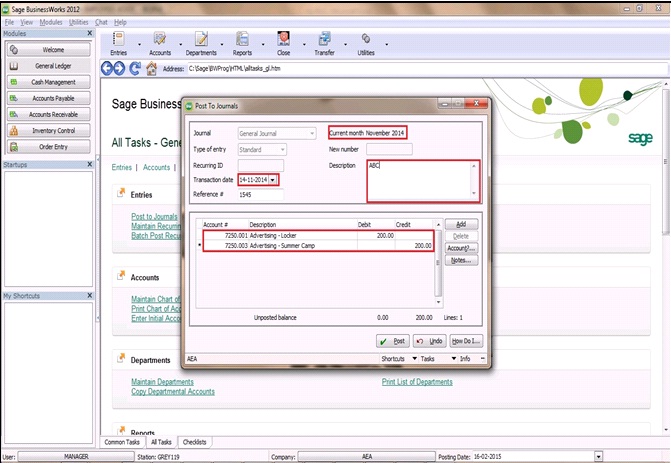Expand the Reports toolbar dropdown arrow
Image resolution: width=671 pixels, height=463 pixels.
(263, 44)
